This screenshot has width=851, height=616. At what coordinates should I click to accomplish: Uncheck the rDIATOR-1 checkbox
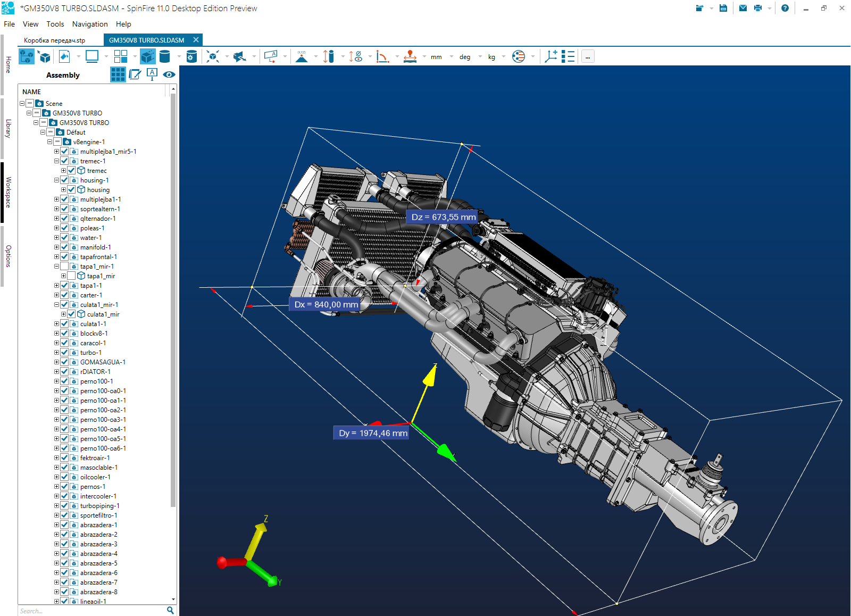(x=64, y=372)
